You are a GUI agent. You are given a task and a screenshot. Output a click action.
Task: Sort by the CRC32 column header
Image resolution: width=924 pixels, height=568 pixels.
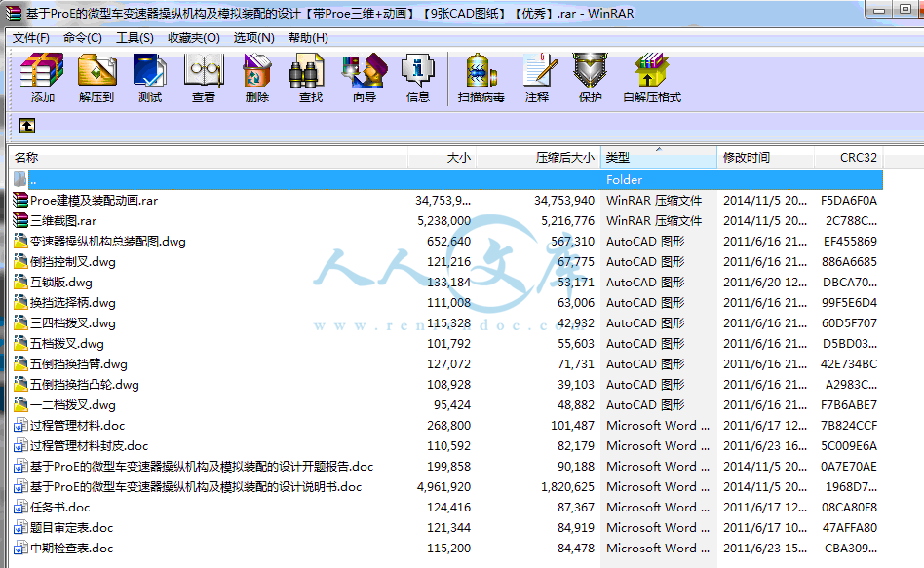849,157
